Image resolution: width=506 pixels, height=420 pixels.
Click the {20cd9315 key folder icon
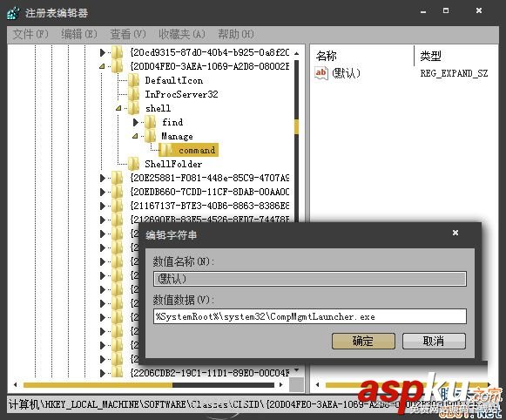(118, 52)
